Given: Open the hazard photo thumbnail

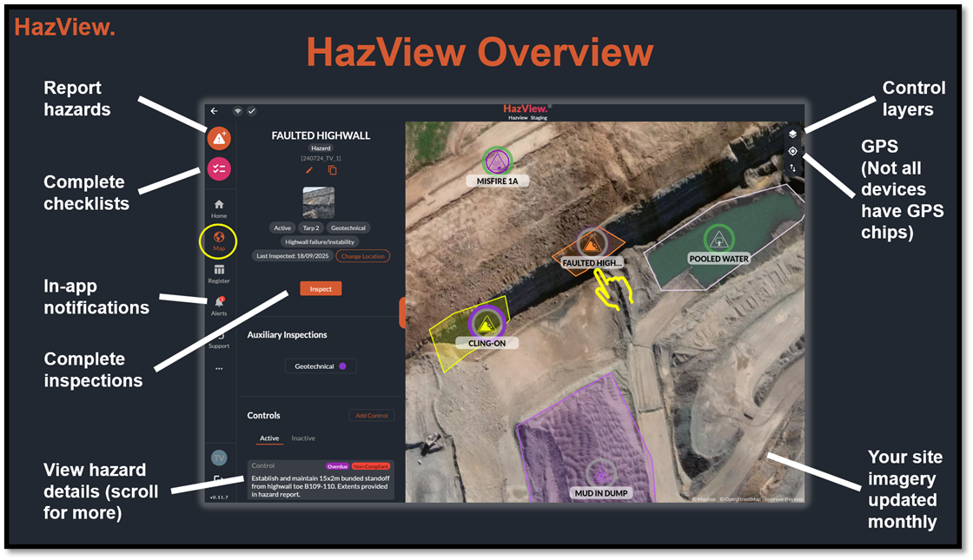Looking at the screenshot, I should (318, 202).
